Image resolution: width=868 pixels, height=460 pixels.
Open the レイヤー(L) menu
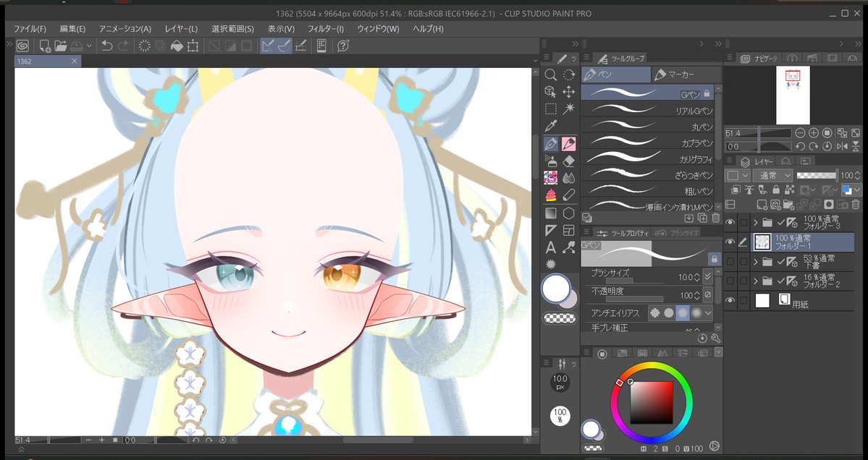tap(181, 29)
